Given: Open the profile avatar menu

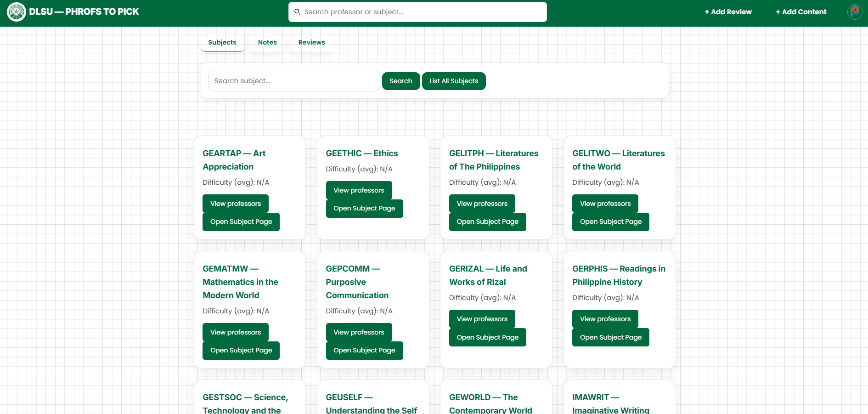Looking at the screenshot, I should (x=855, y=12).
